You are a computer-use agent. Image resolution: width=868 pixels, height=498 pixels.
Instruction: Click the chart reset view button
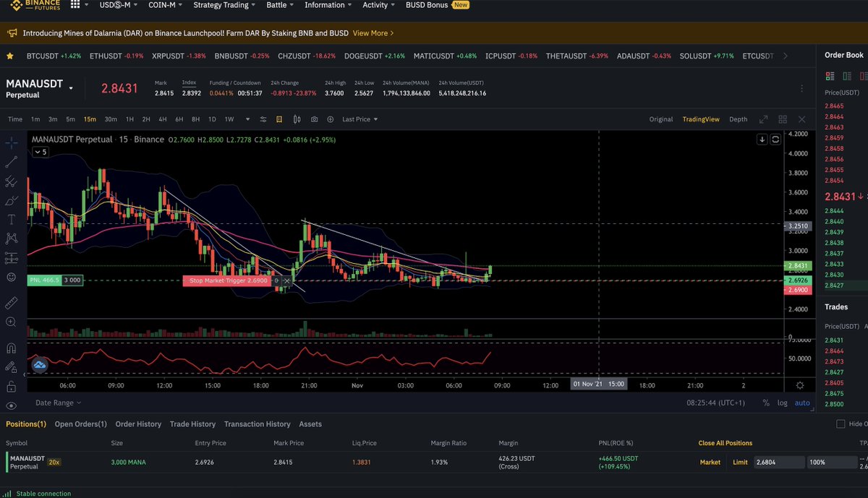click(775, 139)
